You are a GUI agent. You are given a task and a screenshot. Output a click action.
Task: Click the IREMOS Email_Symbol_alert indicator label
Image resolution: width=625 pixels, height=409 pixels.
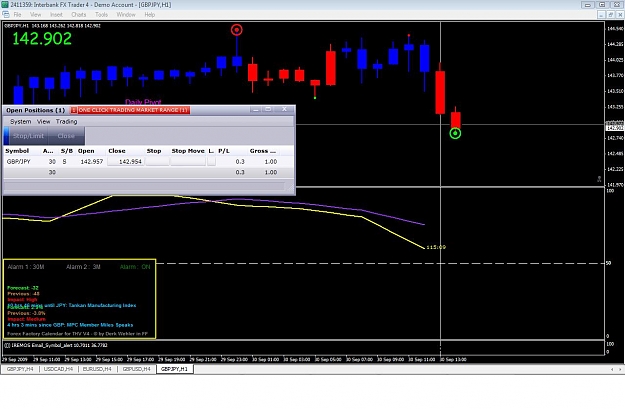pyautogui.click(x=55, y=345)
